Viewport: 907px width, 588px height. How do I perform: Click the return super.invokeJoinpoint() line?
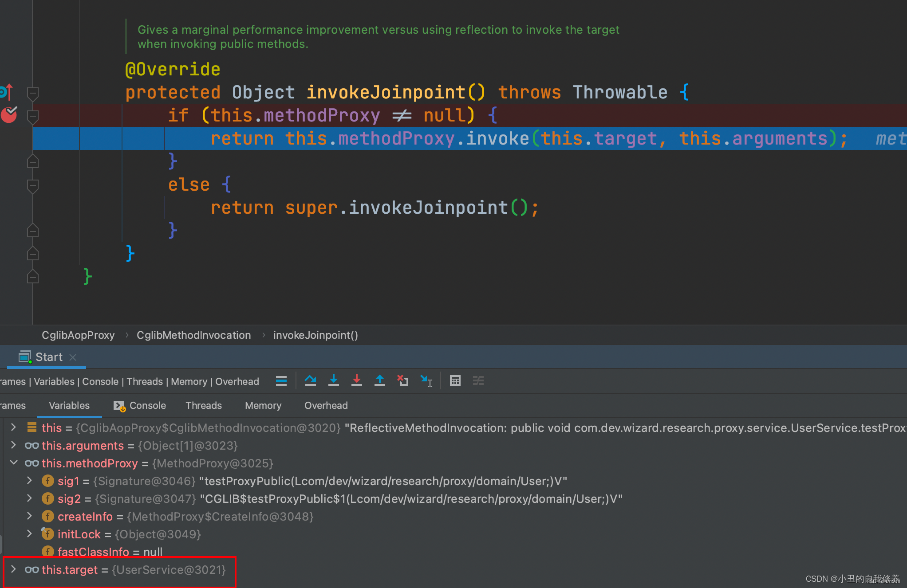pyautogui.click(x=375, y=208)
